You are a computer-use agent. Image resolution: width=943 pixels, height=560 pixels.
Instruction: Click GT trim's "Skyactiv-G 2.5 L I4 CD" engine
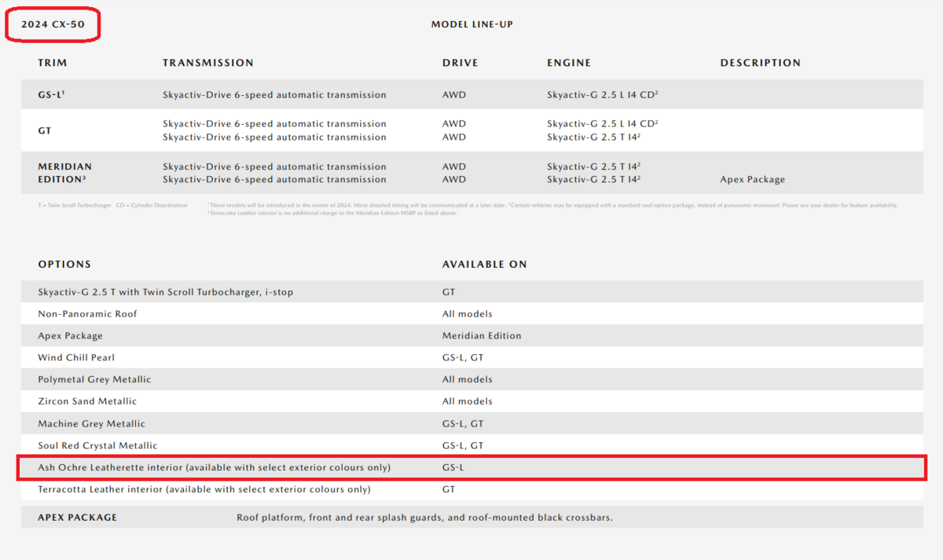[603, 123]
